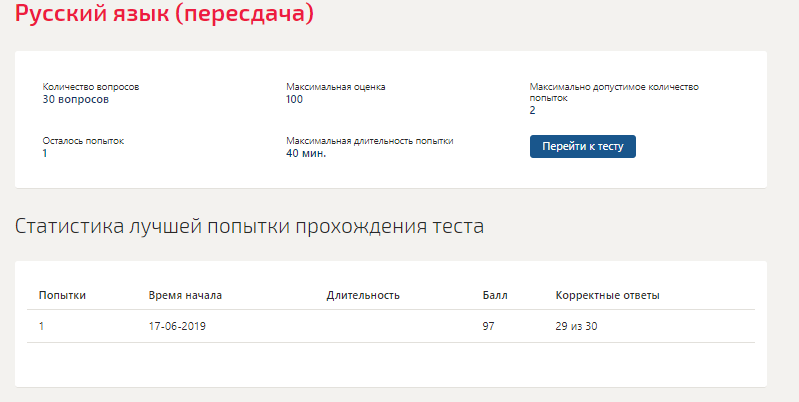Click the 29 из 30 result cell
Screen dimensions: 799x402
[x=576, y=326]
